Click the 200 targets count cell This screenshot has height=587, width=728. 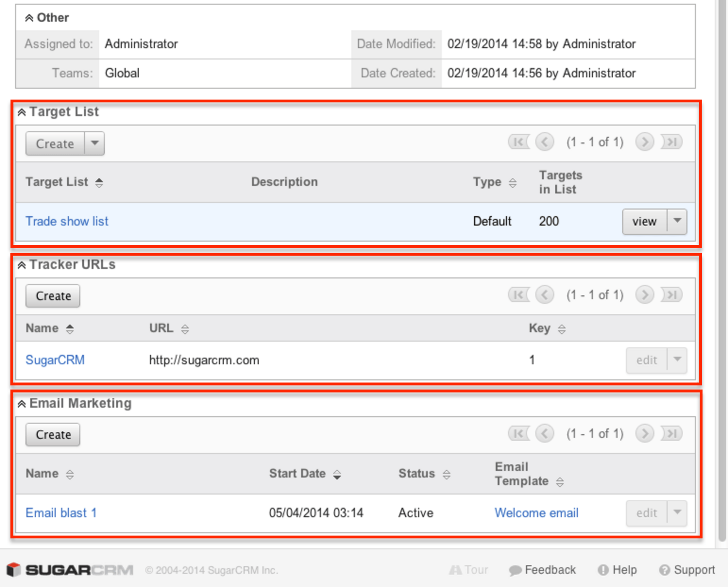549,221
